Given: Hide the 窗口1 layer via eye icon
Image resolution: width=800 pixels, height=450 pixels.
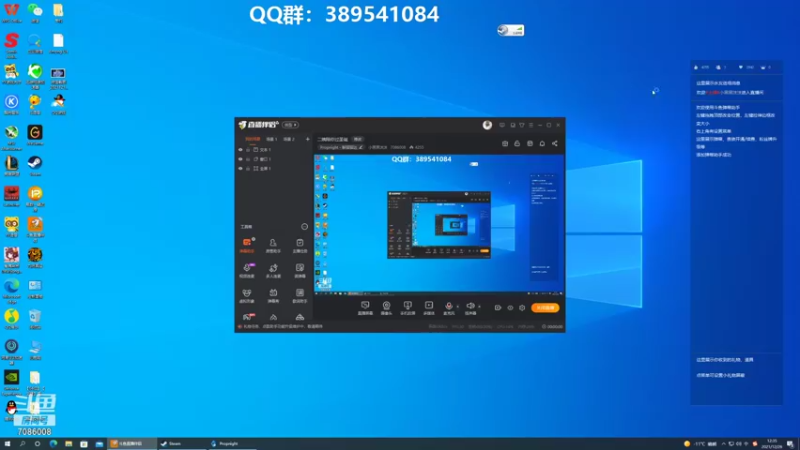Looking at the screenshot, I should click(x=240, y=159).
